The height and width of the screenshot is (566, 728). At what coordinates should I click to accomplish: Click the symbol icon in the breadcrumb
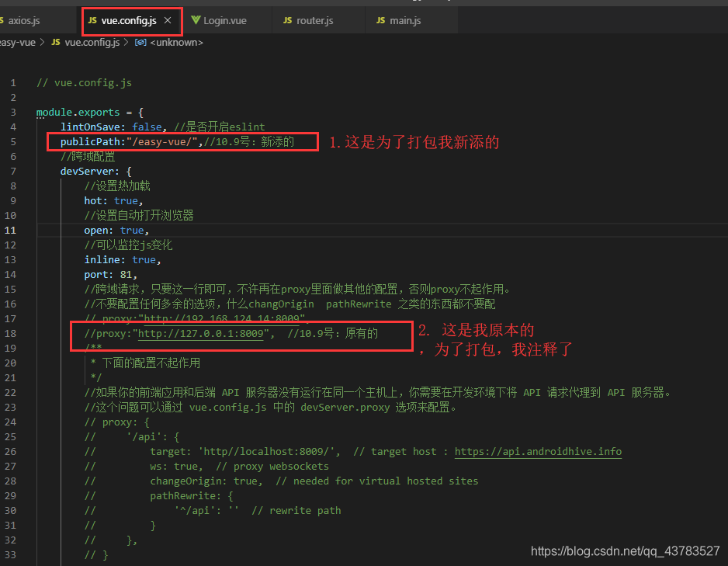(x=140, y=42)
